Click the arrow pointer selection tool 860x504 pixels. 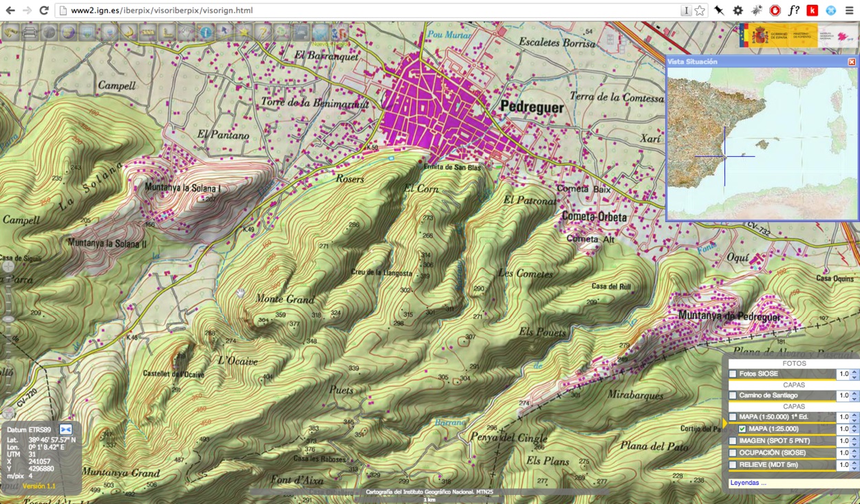(x=224, y=32)
